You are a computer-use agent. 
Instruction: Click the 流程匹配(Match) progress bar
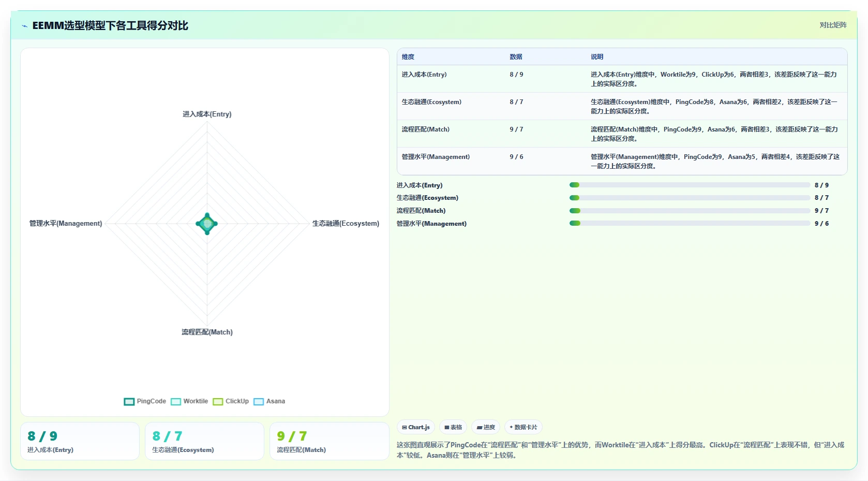pos(690,211)
